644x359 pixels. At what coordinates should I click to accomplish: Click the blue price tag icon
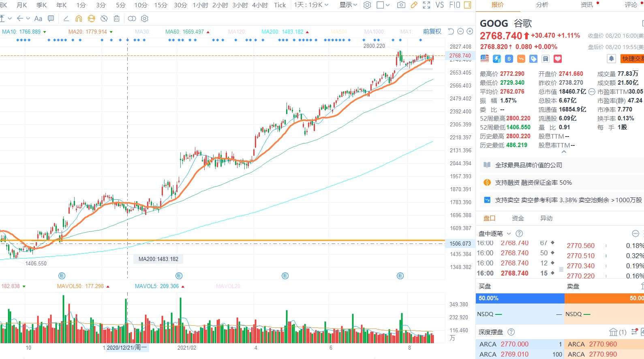[x=533, y=59]
